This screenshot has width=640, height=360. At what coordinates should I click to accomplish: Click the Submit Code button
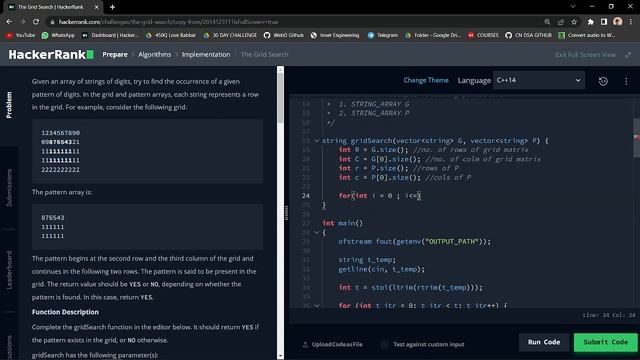(x=605, y=342)
